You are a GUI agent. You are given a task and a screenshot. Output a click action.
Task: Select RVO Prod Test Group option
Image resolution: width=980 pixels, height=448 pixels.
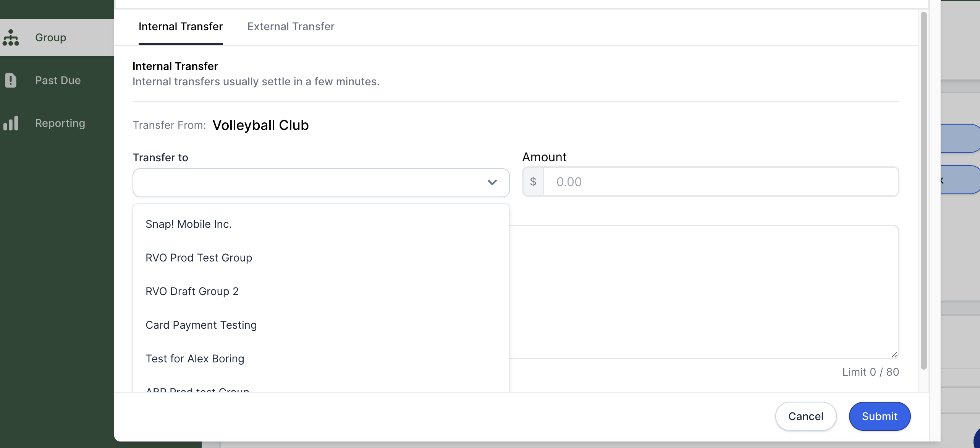tap(199, 257)
